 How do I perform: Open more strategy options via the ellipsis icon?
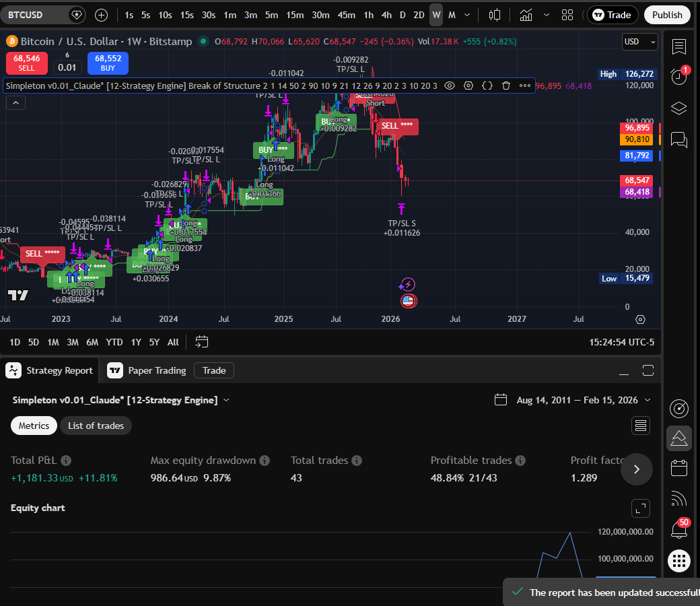click(525, 86)
